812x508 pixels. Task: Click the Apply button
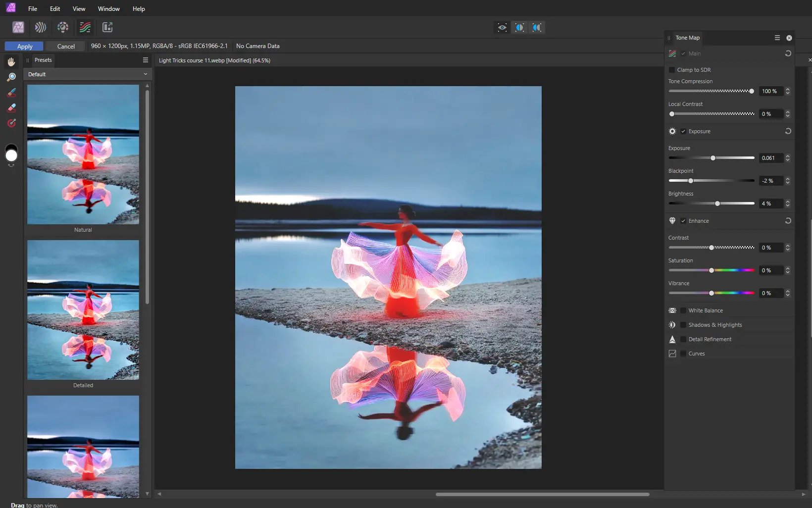pyautogui.click(x=24, y=46)
